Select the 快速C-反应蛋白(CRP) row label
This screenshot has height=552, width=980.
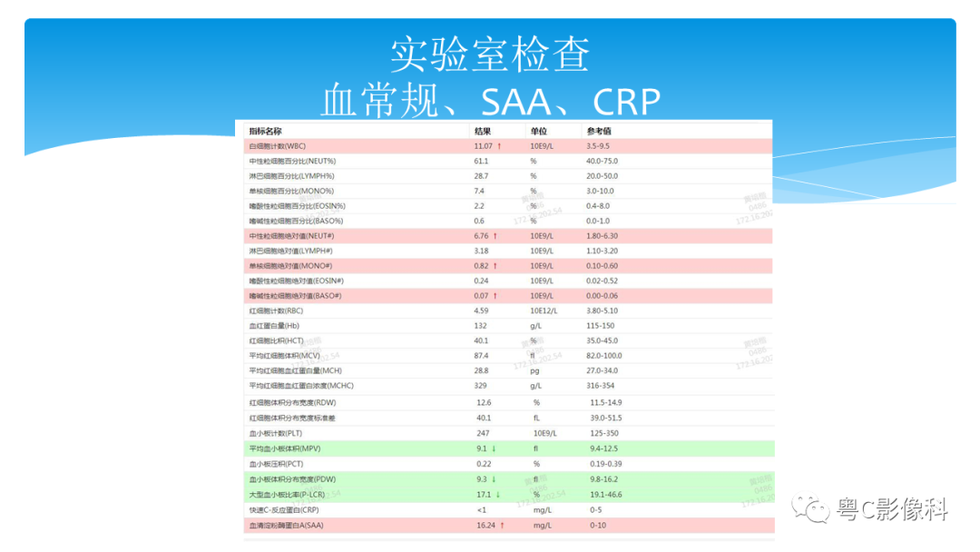coord(284,511)
